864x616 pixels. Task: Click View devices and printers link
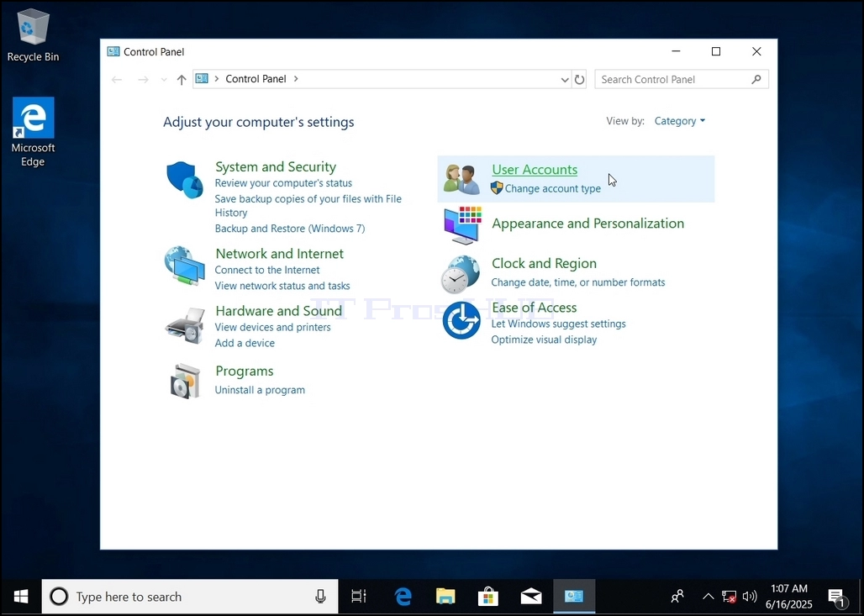273,327
